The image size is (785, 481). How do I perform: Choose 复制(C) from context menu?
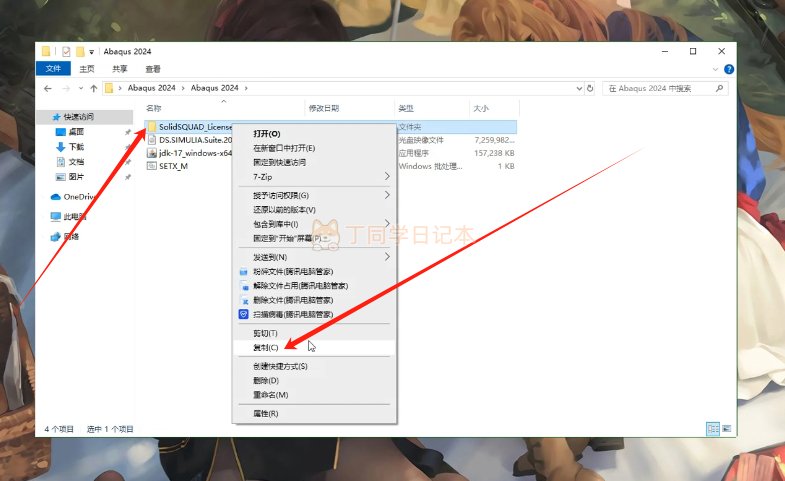click(314, 347)
